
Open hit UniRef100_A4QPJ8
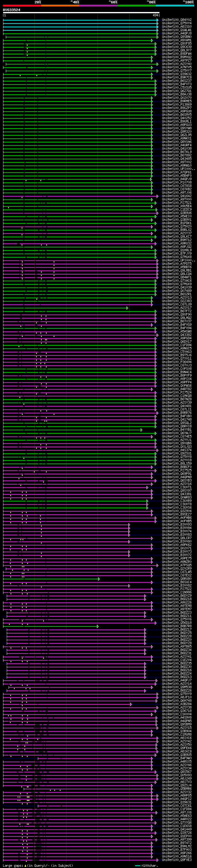tap(177, 33)
